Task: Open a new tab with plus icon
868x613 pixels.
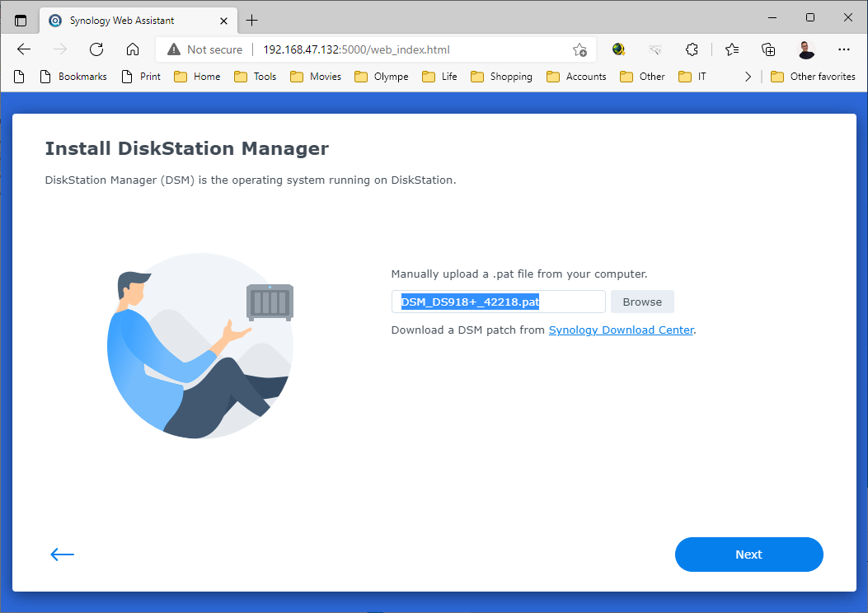Action: (x=252, y=21)
